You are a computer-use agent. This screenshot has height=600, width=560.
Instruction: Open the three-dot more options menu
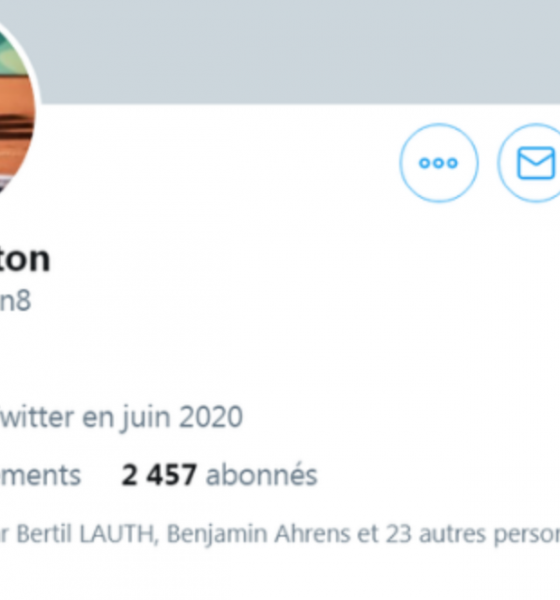(x=439, y=163)
